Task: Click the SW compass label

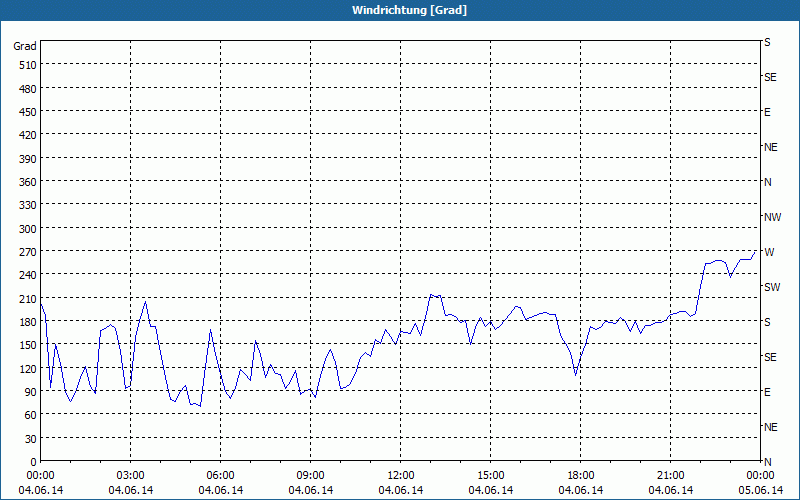Action: 772,287
